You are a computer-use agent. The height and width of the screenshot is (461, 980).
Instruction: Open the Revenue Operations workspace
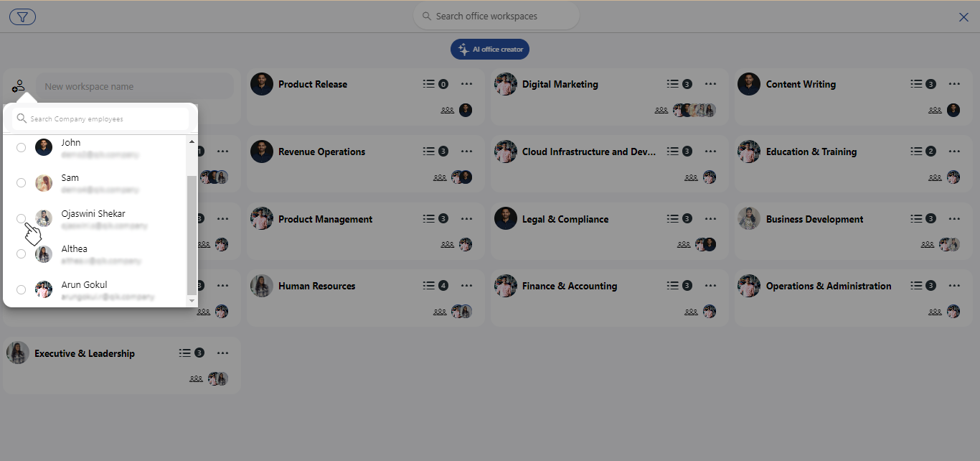(321, 152)
